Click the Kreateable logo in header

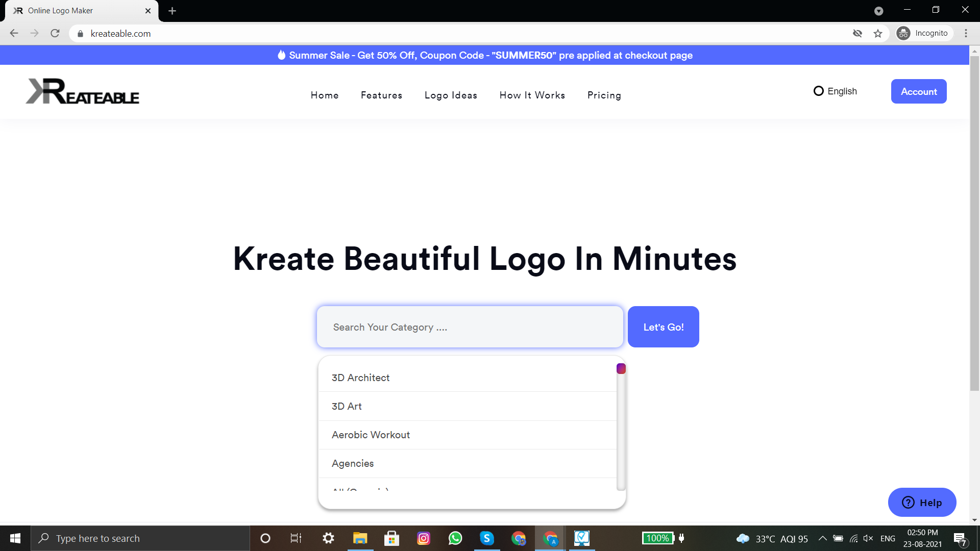point(83,92)
